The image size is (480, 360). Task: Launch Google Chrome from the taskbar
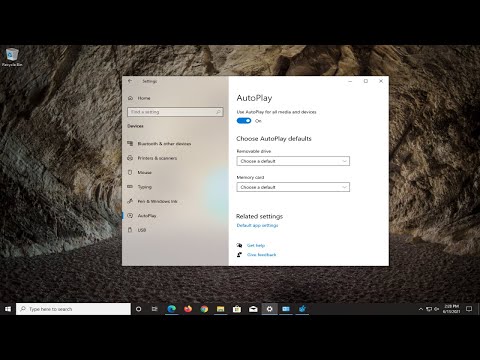[x=204, y=309]
